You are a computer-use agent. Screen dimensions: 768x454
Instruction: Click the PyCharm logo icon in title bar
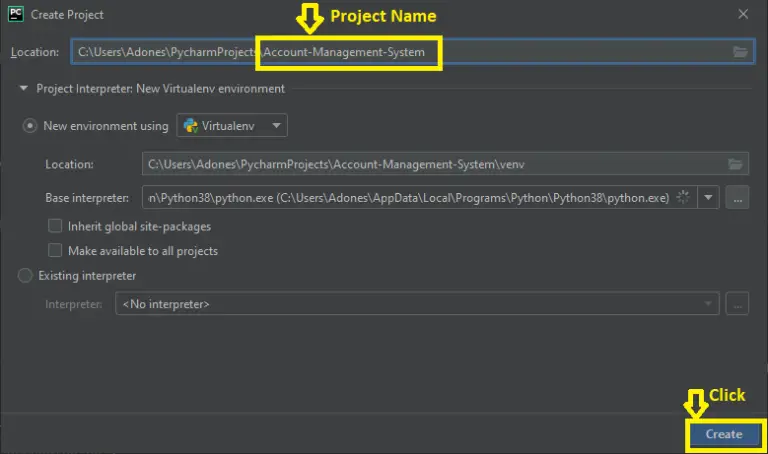point(16,14)
